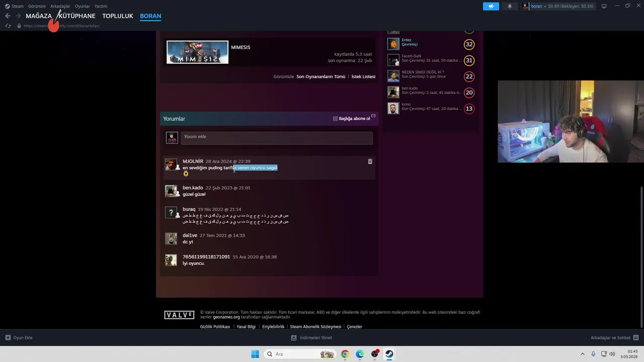Open the Steam menu

click(14, 6)
